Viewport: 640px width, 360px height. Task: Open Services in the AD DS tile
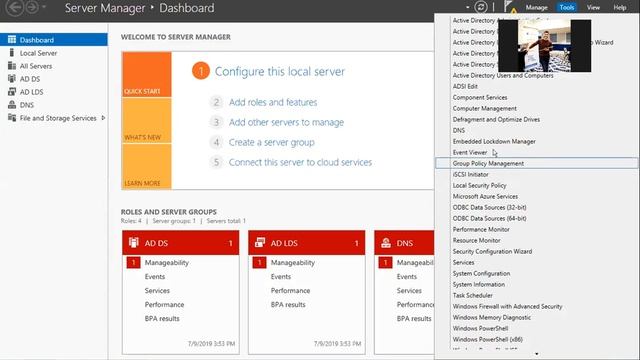point(157,291)
